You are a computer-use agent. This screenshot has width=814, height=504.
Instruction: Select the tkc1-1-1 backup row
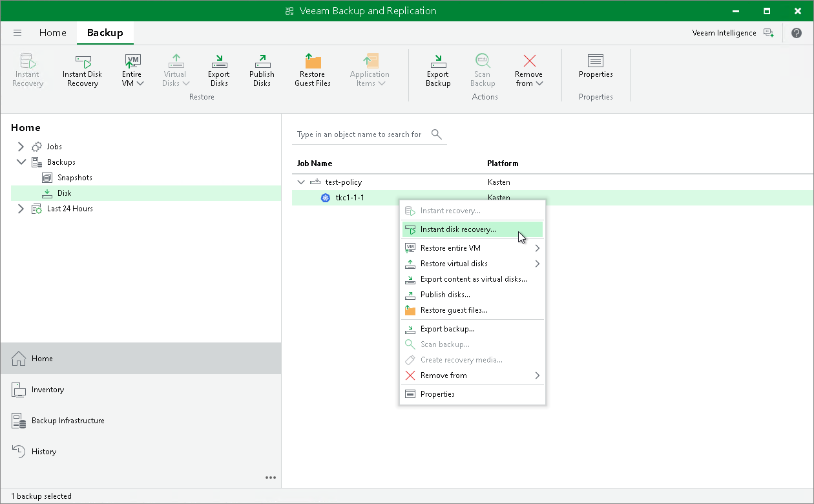coord(552,198)
